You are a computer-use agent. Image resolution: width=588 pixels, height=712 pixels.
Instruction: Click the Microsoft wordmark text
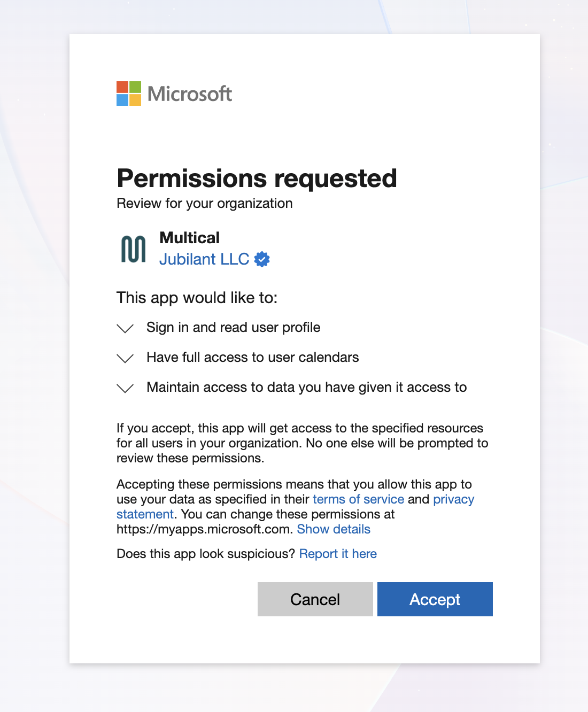coord(190,94)
